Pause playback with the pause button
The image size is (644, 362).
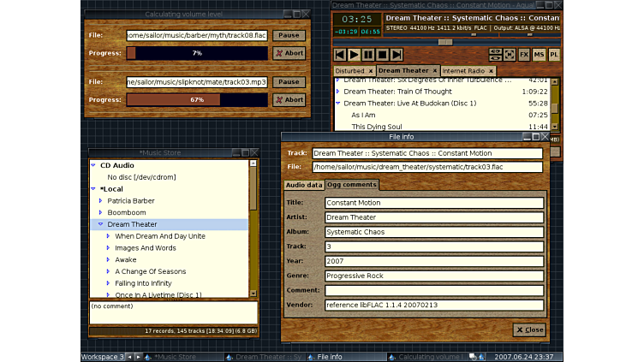click(x=368, y=55)
